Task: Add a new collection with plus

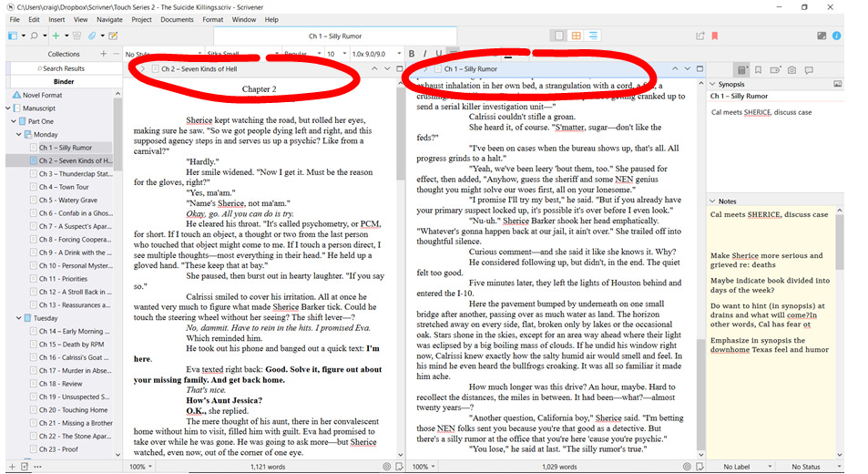Action: 103,54
